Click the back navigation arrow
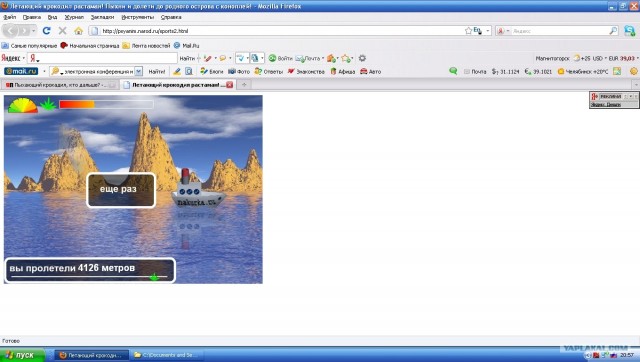Image resolution: width=640 pixels, height=362 pixels. coord(11,31)
